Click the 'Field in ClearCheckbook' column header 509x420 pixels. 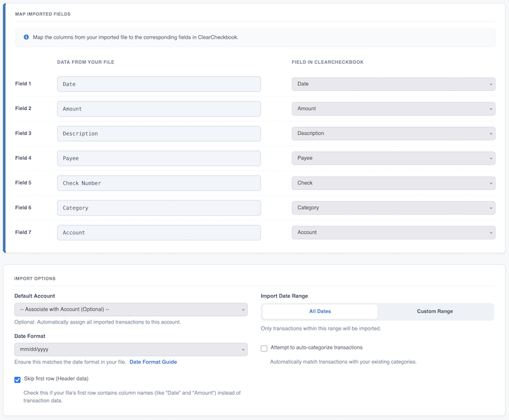(x=328, y=62)
